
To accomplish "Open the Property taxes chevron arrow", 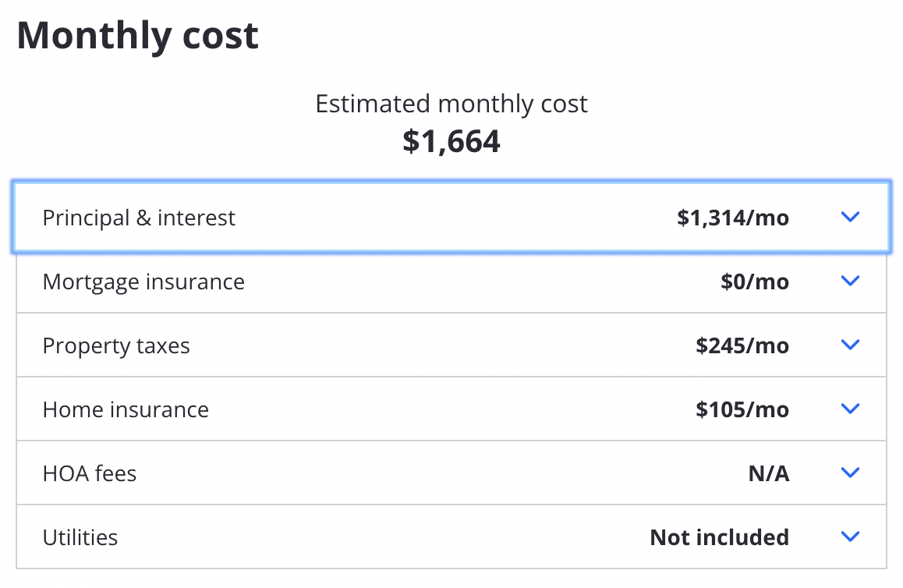I will tap(850, 345).
